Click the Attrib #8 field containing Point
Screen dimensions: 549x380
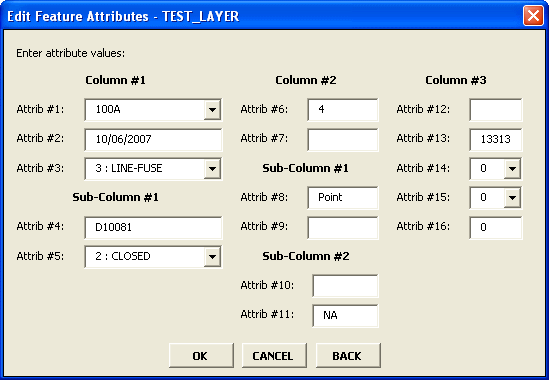pyautogui.click(x=343, y=198)
